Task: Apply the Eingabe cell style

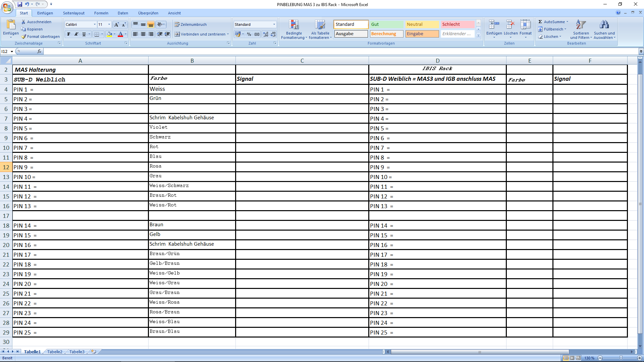Action: coord(422,34)
